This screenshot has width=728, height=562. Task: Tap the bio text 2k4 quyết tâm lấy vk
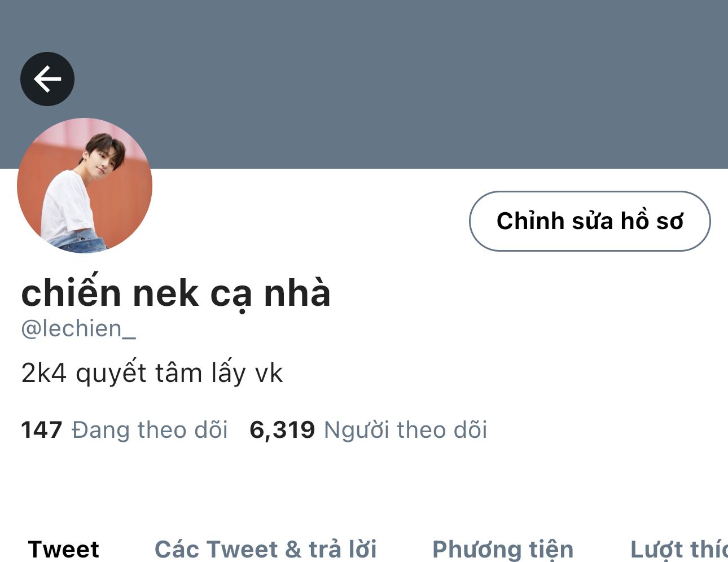tap(152, 373)
